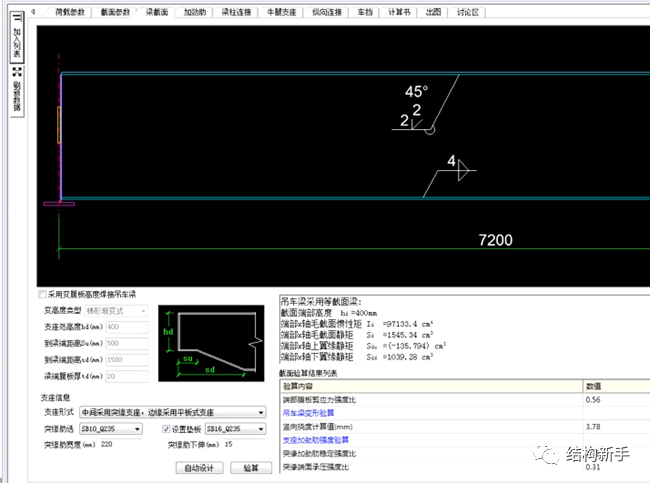Open the 加劲肋 tab

pos(195,12)
